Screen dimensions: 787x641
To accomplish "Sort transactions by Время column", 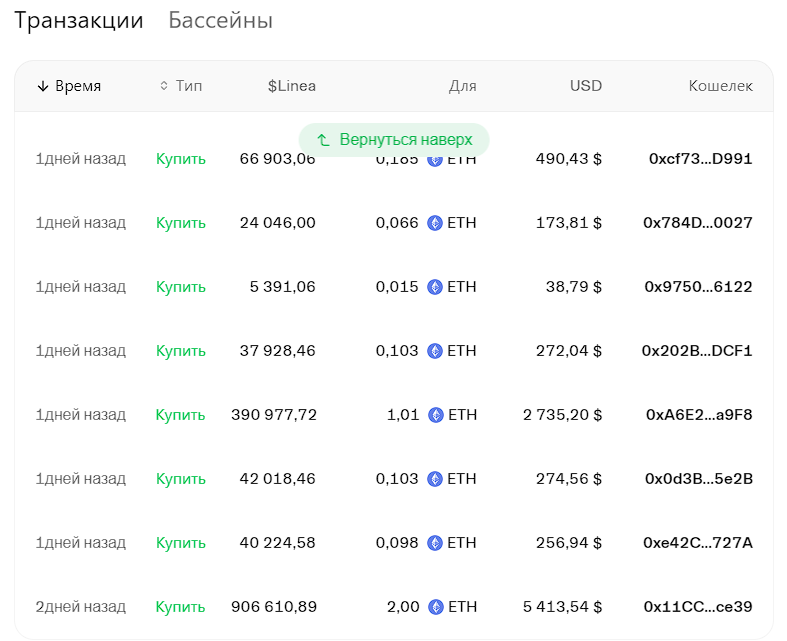I will click(77, 86).
